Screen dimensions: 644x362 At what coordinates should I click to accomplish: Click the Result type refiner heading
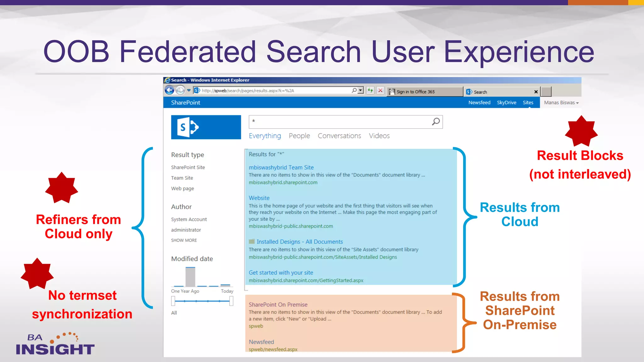pos(187,155)
